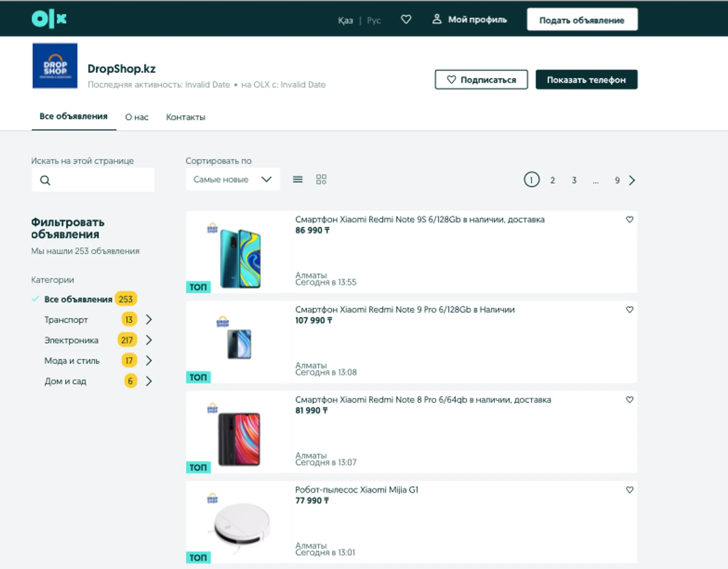Expand the Электроника category
Image resolution: width=728 pixels, height=569 pixels.
(x=149, y=340)
